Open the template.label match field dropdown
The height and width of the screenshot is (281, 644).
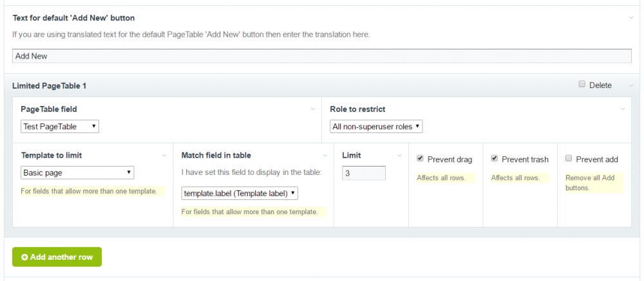click(240, 192)
